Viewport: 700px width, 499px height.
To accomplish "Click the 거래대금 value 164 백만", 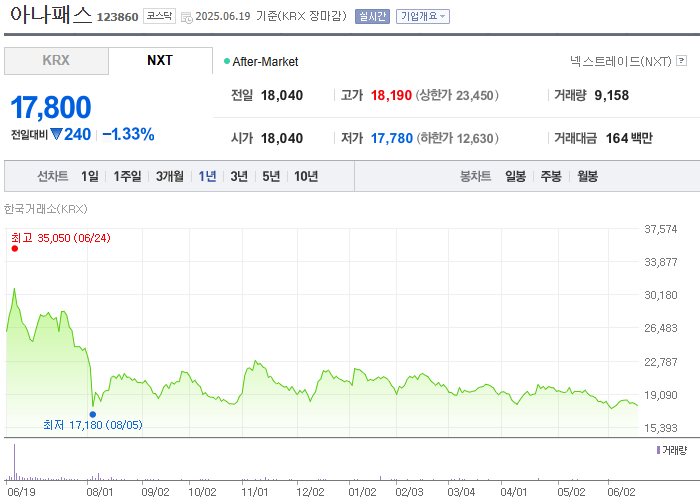I will pyautogui.click(x=629, y=138).
